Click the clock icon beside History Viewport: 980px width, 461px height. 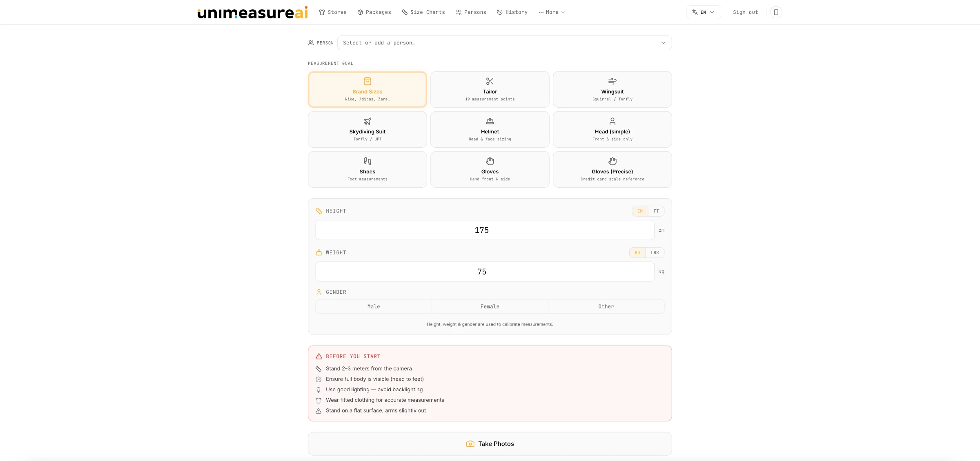500,12
